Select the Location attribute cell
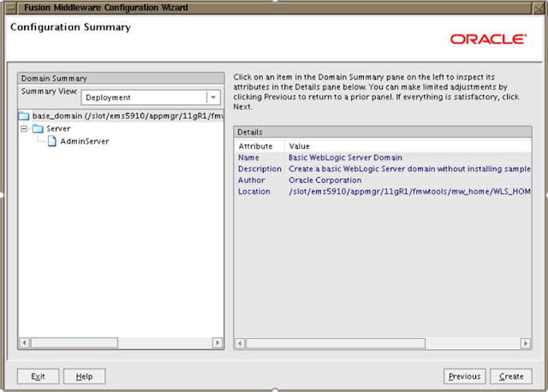The image size is (548, 392). pos(254,192)
